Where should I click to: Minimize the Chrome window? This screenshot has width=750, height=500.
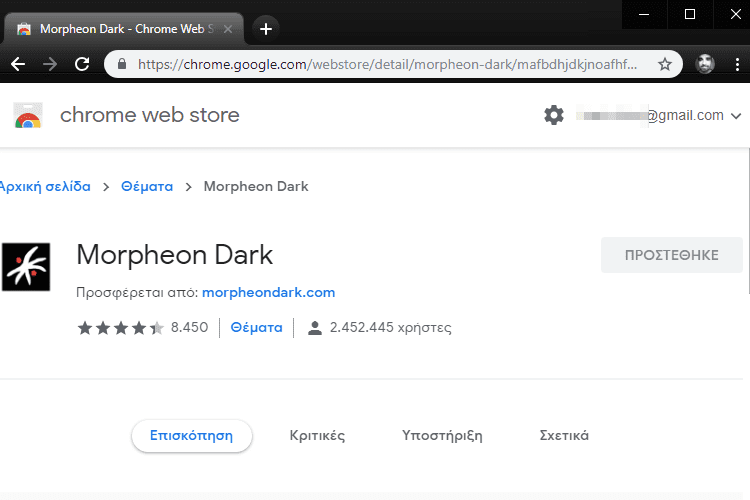pyautogui.click(x=644, y=14)
